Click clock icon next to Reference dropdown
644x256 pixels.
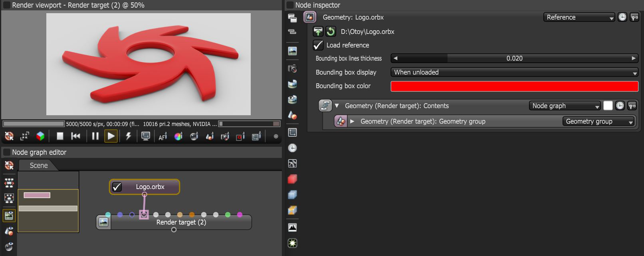tap(622, 17)
